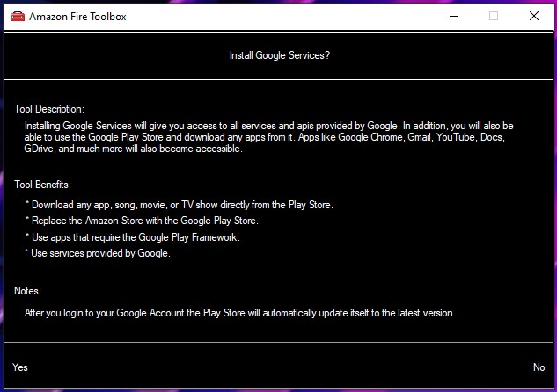Image resolution: width=557 pixels, height=392 pixels.
Task: Select the 'Tool Description:' label
Action: click(49, 109)
